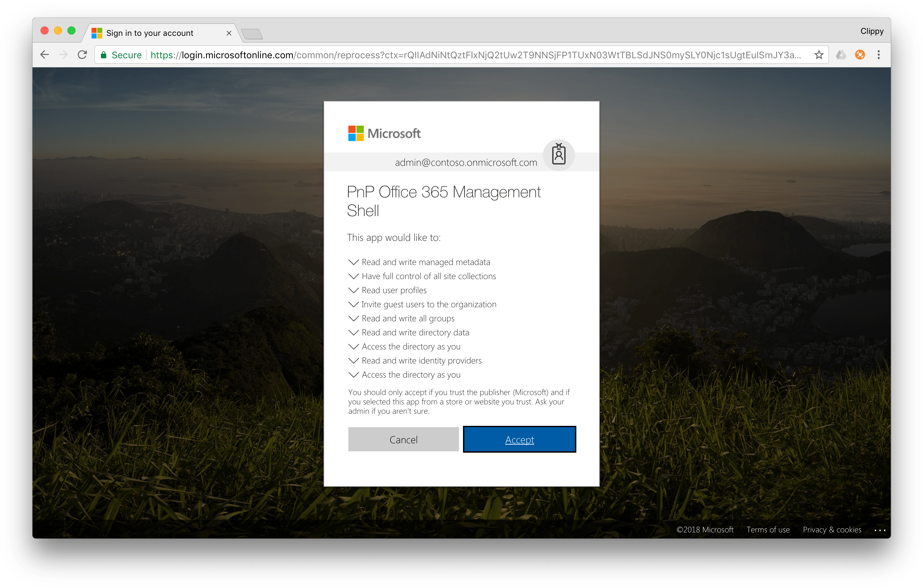The height and width of the screenshot is (588, 923).
Task: Bookmark this page with the star icon
Action: click(819, 54)
